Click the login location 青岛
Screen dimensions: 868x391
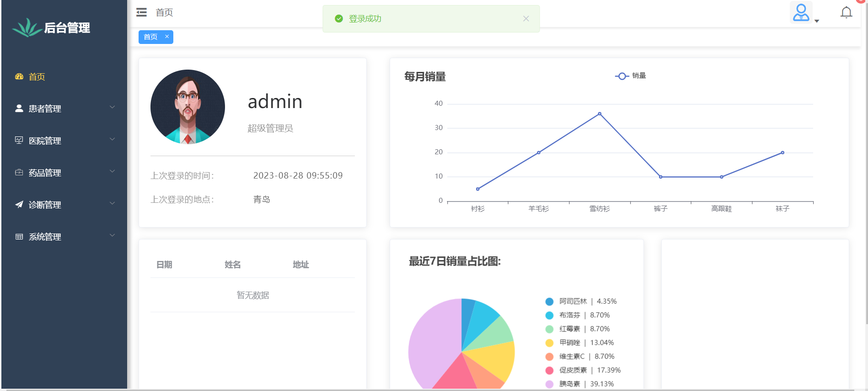[x=262, y=200]
